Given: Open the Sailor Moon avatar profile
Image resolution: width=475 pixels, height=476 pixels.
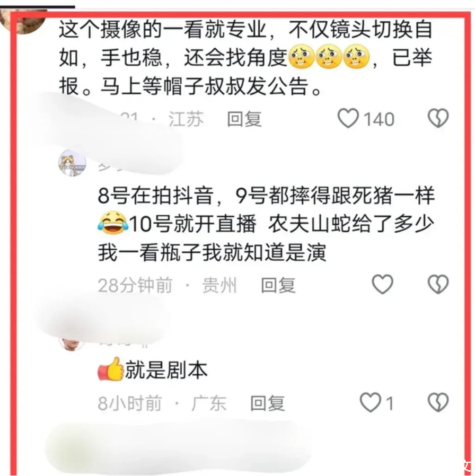Looking at the screenshot, I should click(x=72, y=163).
